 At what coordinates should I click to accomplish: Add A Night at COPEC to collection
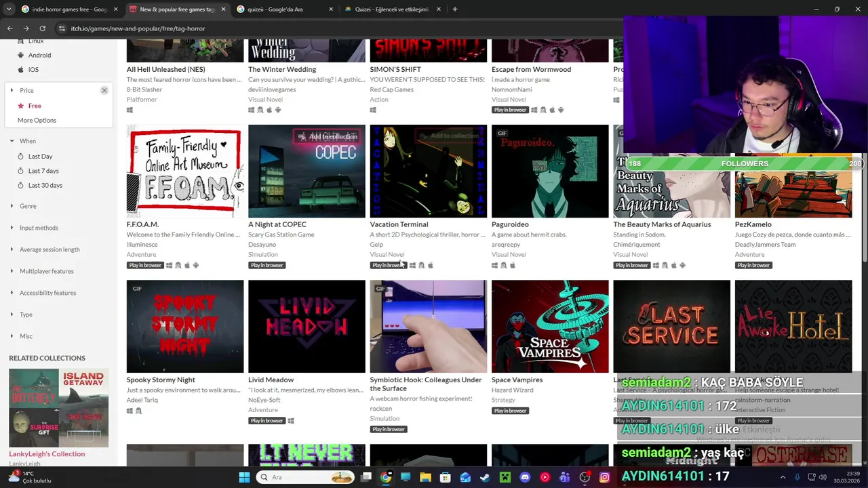(x=328, y=136)
